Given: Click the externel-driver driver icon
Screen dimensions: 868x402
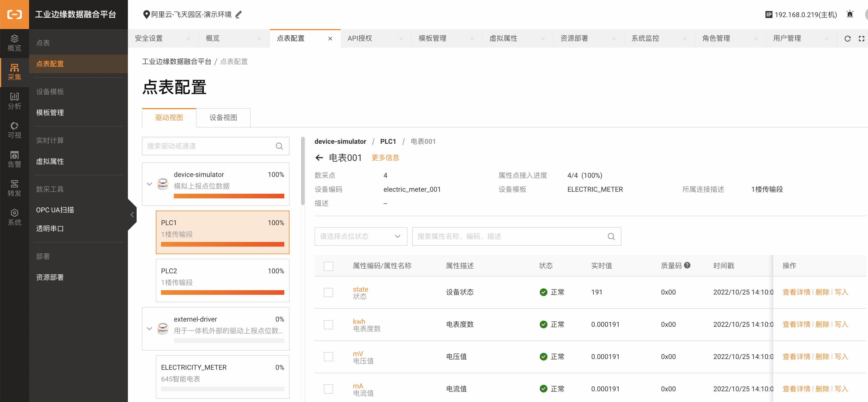Looking at the screenshot, I should point(163,328).
